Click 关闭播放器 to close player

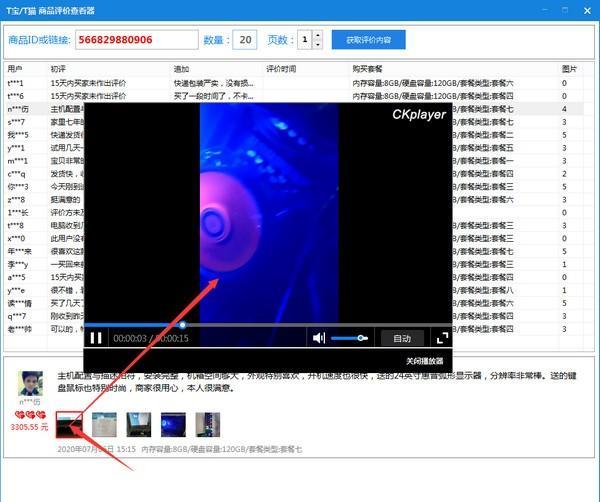(x=424, y=361)
